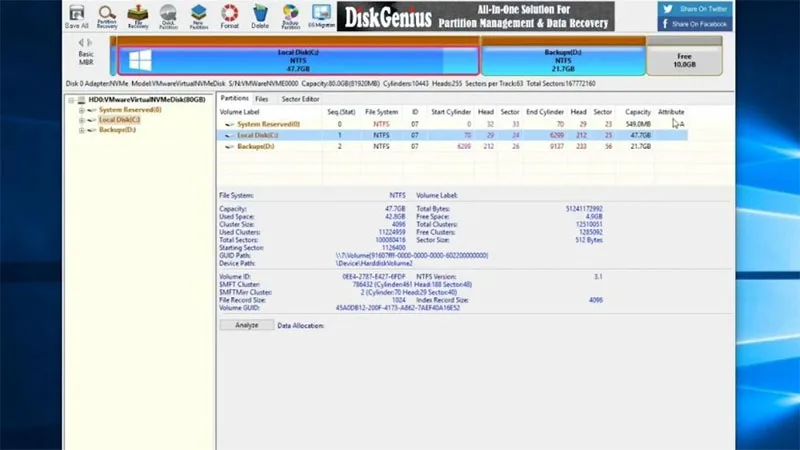Open the Backup Partition tool
800x450 pixels.
(x=291, y=16)
